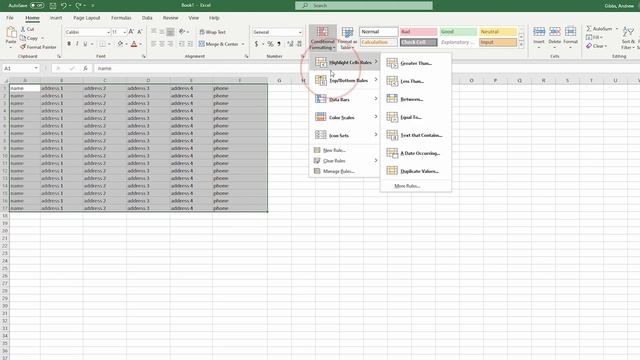Click New Rule option
This screenshot has width=640, height=360.
345,150
